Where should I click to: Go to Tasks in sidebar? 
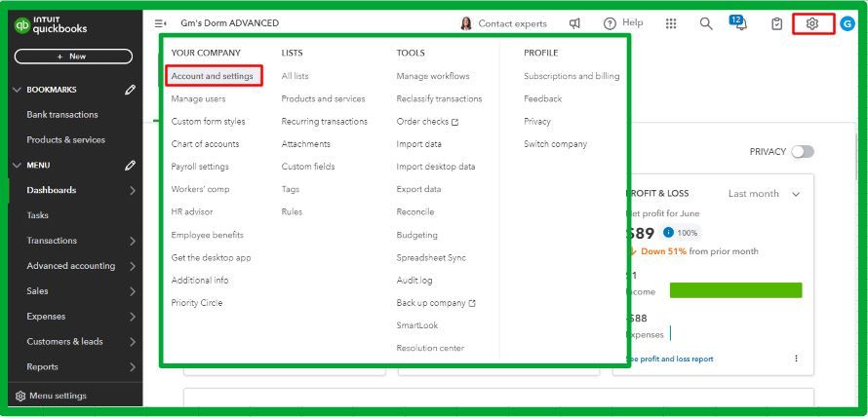[38, 215]
